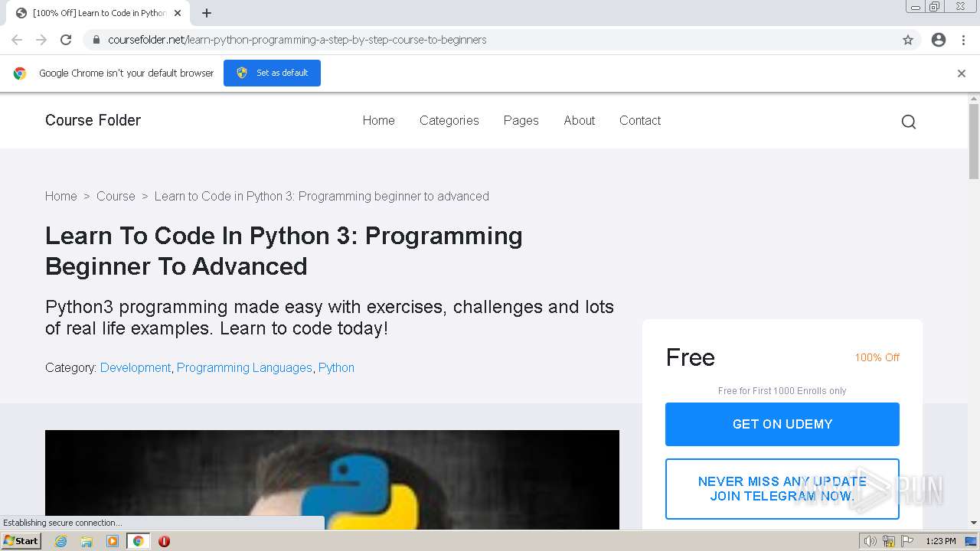Open the Programming Languages category link

(x=244, y=367)
